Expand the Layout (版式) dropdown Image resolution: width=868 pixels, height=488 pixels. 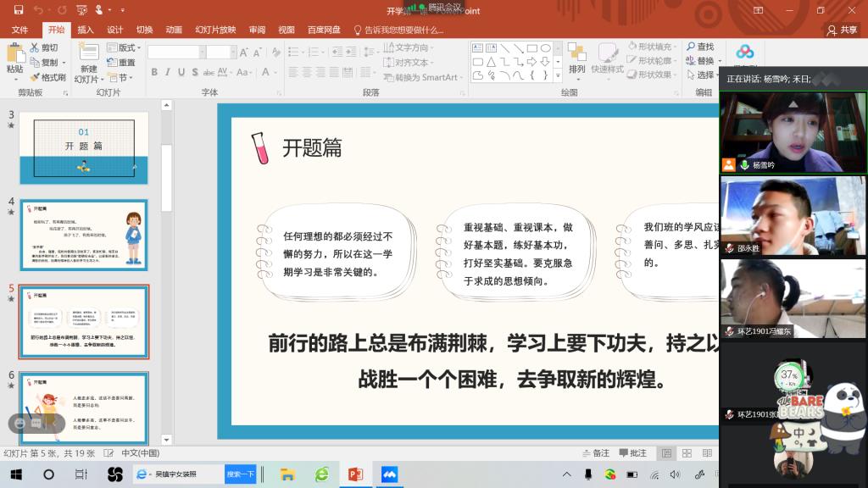click(125, 47)
